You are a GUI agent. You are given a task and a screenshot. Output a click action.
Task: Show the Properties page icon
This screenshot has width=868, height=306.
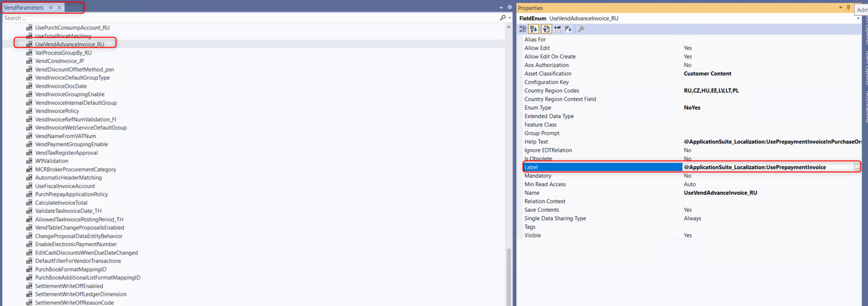(546, 29)
